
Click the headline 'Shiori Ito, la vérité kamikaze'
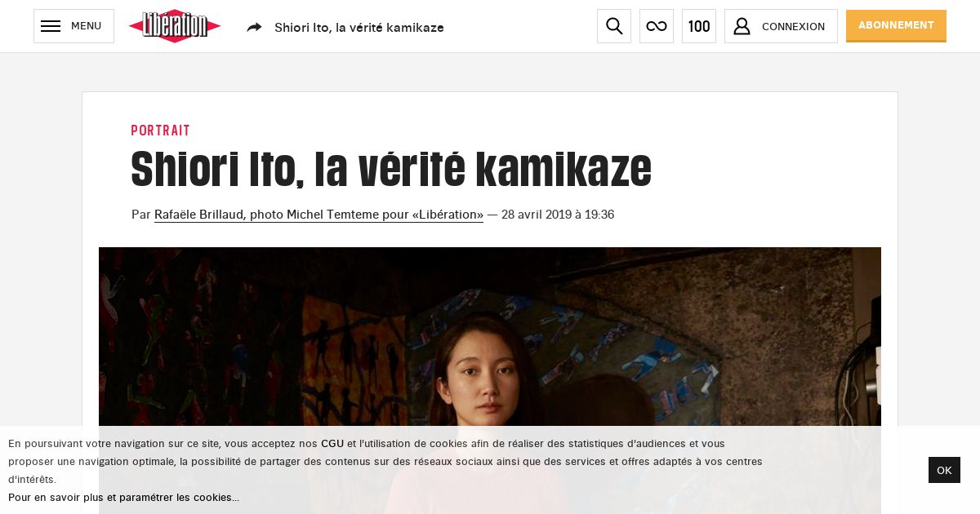pos(391,170)
